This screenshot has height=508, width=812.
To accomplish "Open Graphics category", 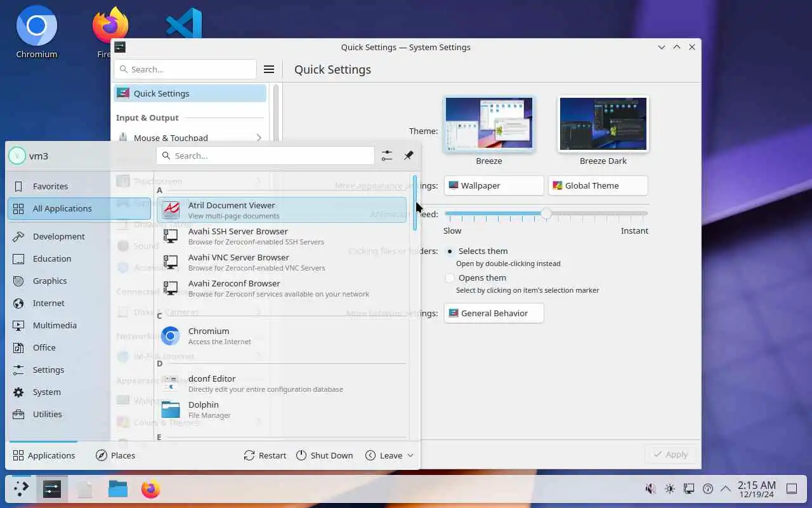I will (79, 281).
